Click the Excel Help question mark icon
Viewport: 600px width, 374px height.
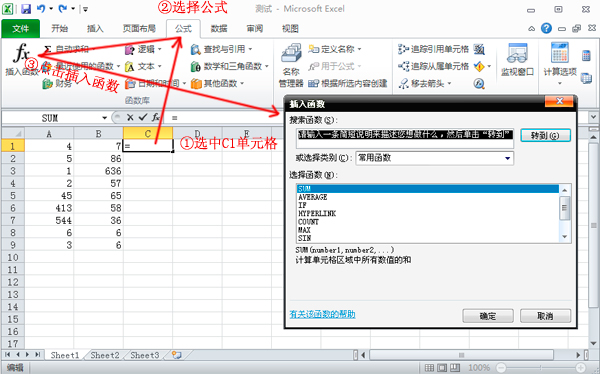pos(546,28)
